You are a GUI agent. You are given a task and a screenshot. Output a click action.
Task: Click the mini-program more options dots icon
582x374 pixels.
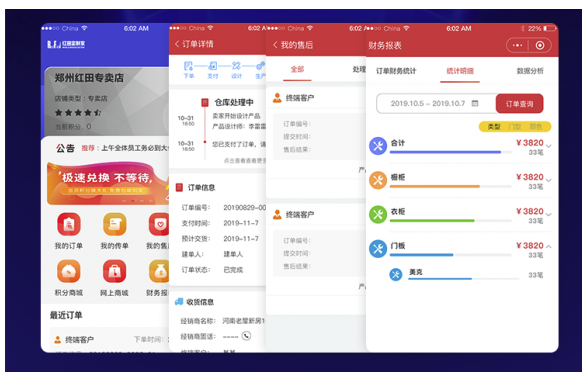coord(517,45)
